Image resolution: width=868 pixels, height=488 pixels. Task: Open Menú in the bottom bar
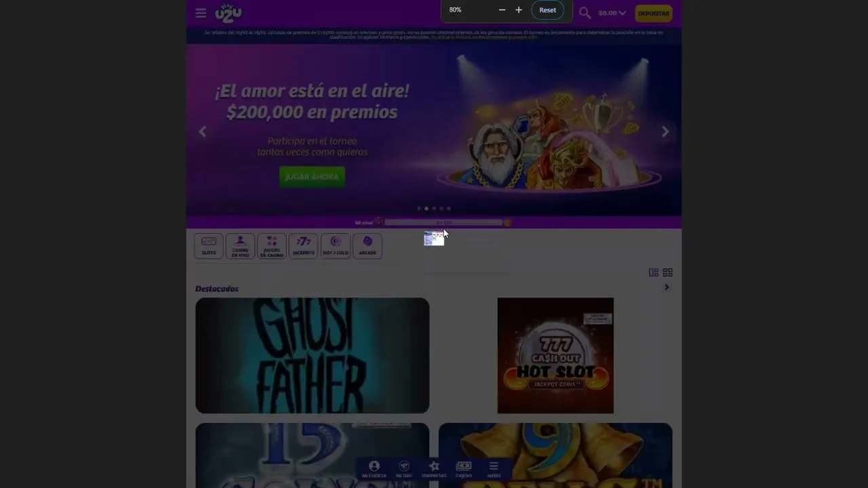click(x=494, y=469)
